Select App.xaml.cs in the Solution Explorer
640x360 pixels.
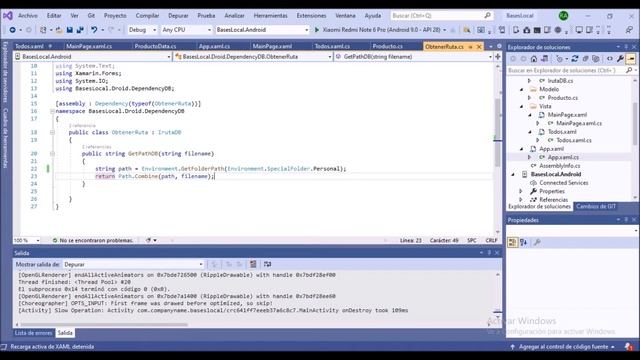pos(563,157)
